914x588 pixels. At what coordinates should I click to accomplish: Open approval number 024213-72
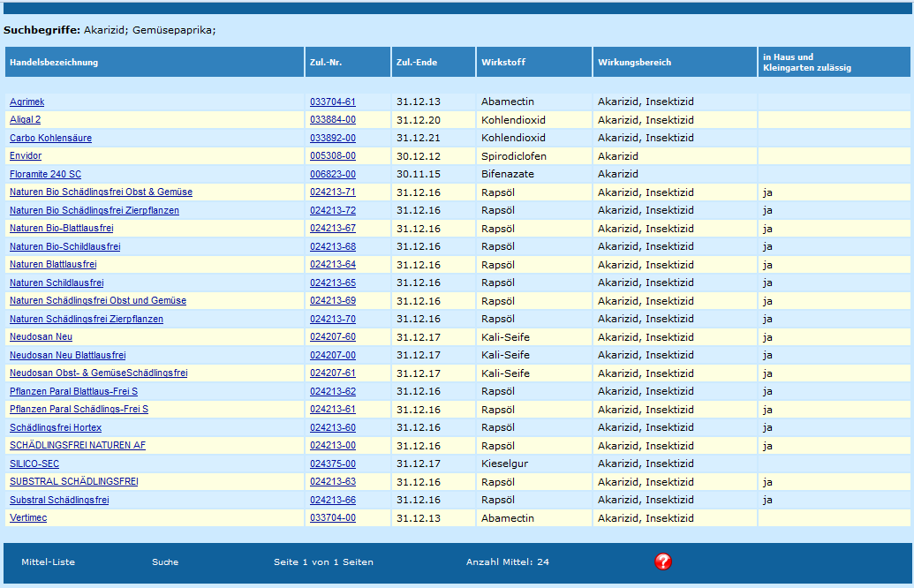333,210
